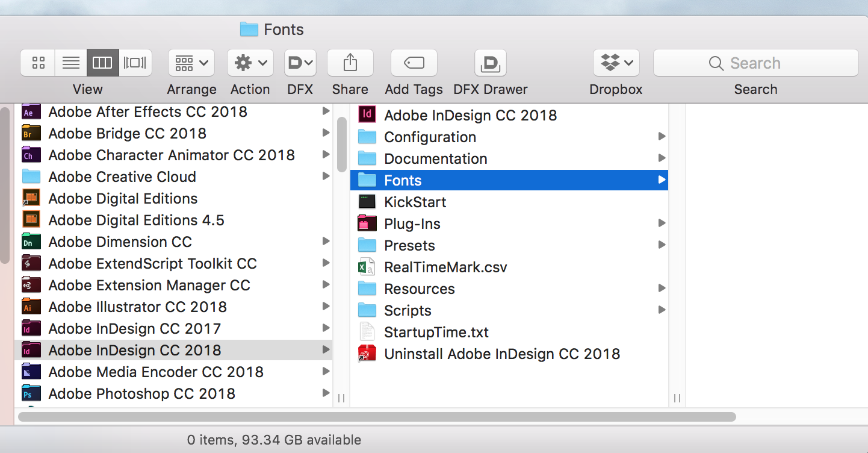Open the DFX dropdown button
Screen dimensions: 868x453
coord(300,63)
